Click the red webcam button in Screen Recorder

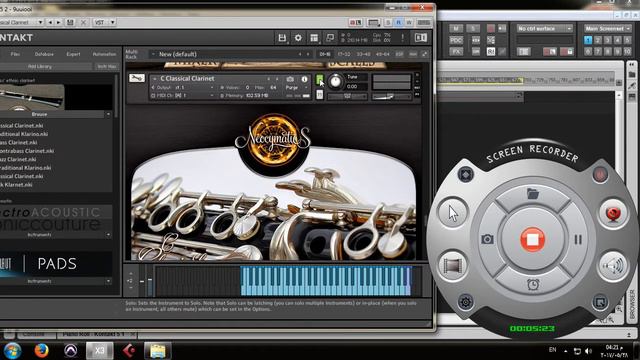tap(613, 213)
